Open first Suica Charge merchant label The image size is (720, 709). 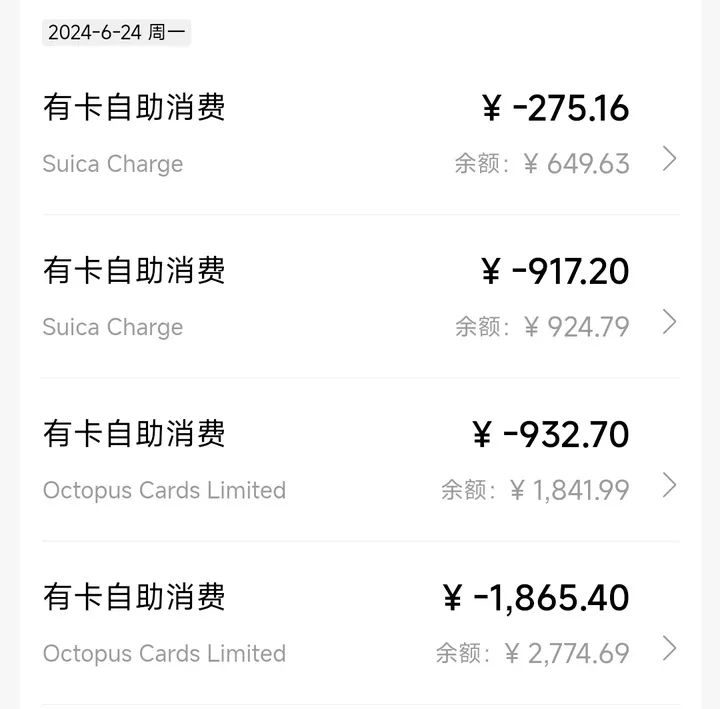tap(112, 164)
